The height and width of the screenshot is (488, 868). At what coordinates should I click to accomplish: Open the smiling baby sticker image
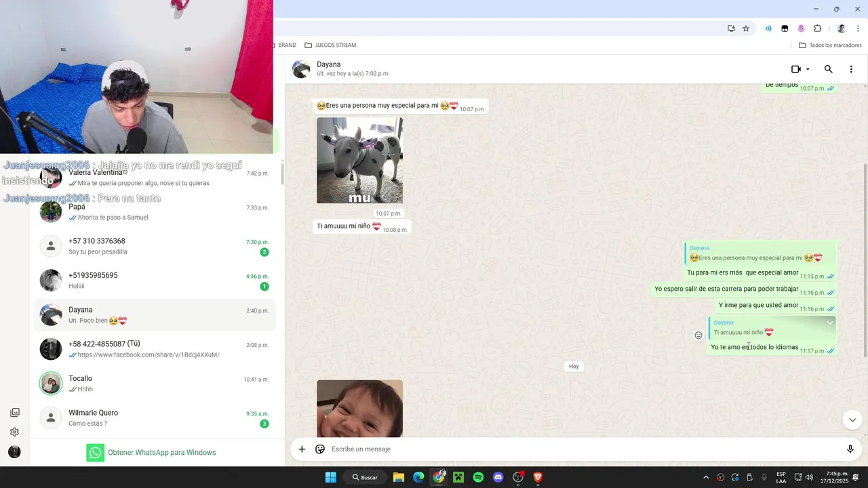[359, 409]
